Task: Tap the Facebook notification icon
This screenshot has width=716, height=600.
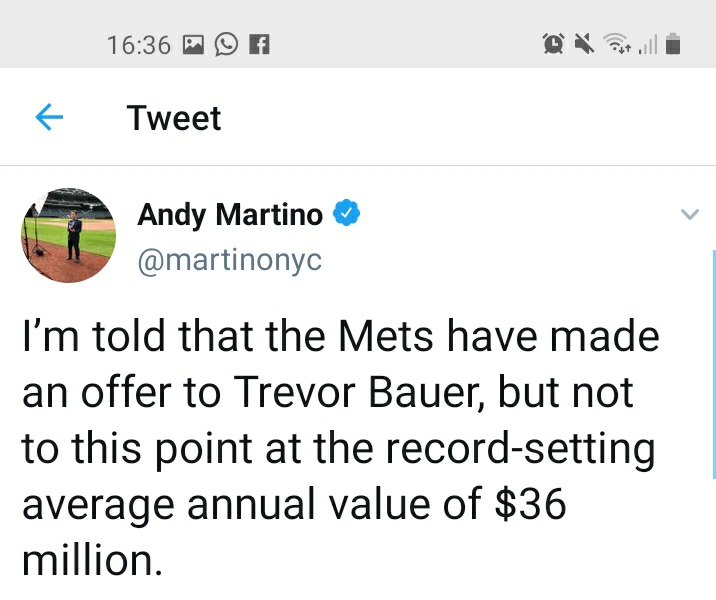Action: pos(258,44)
